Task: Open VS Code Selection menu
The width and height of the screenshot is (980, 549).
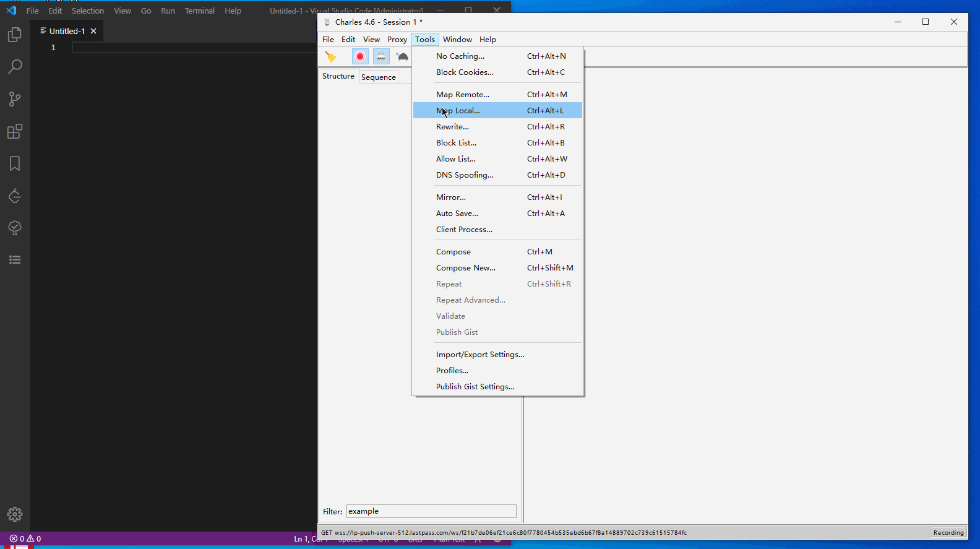Action: [x=88, y=11]
